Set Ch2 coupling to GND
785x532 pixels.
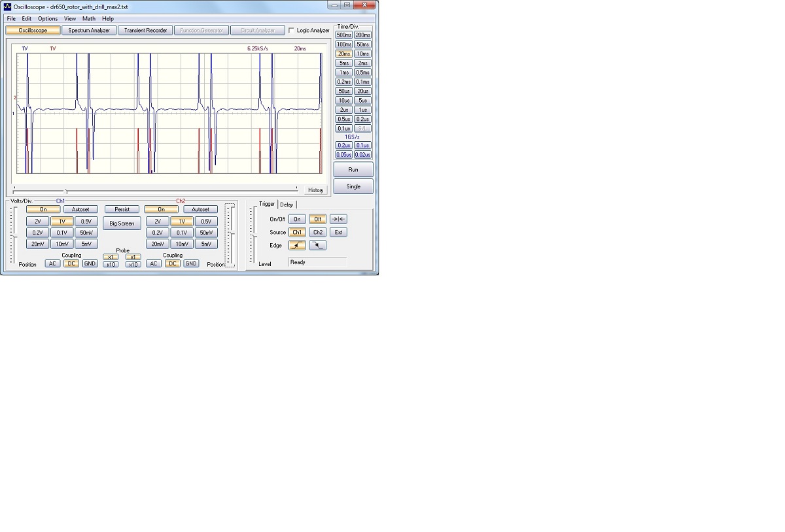[x=190, y=263]
